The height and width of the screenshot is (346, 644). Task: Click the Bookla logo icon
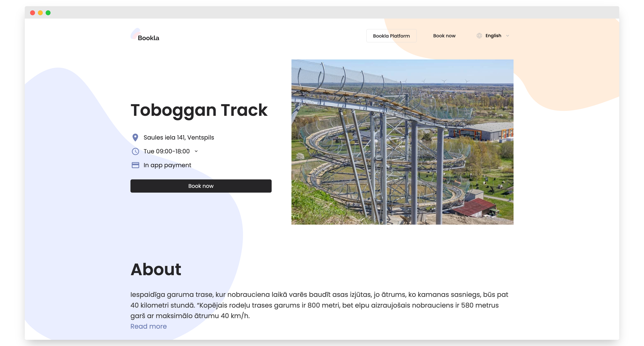pyautogui.click(x=135, y=34)
